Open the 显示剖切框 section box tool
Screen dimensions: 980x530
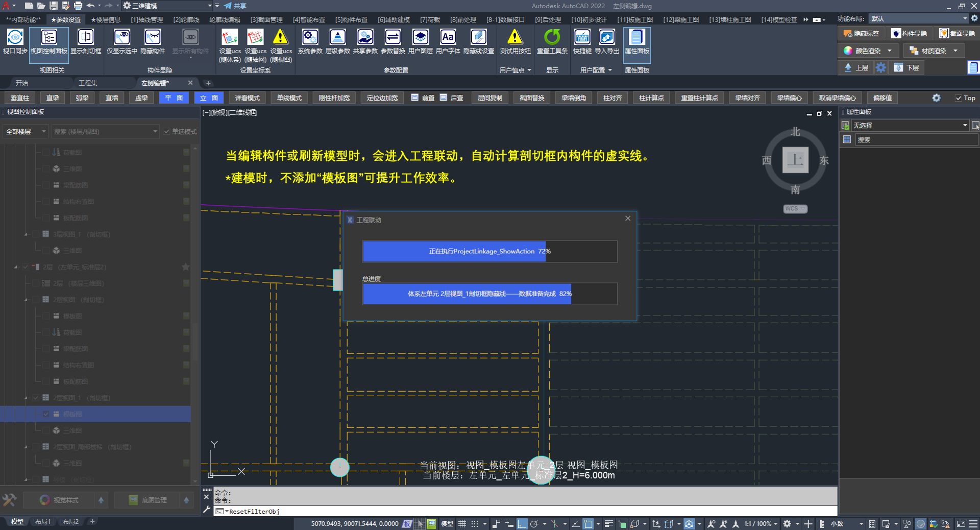(85, 41)
